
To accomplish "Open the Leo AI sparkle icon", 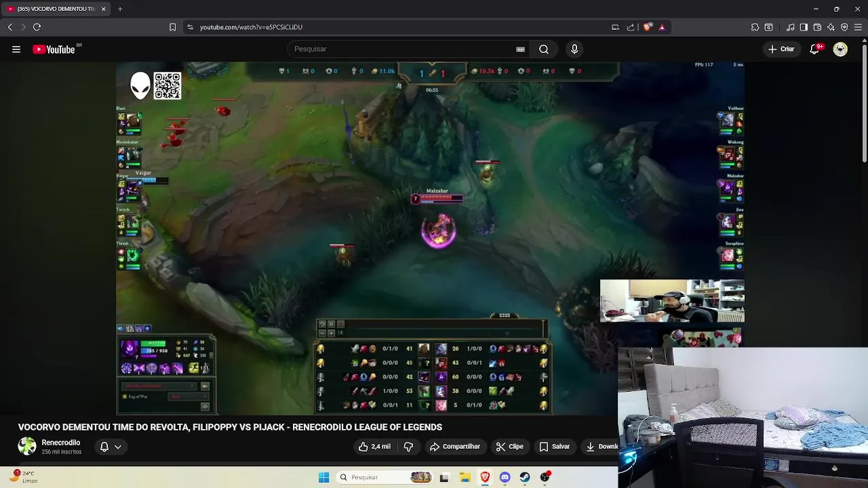I will click(831, 27).
